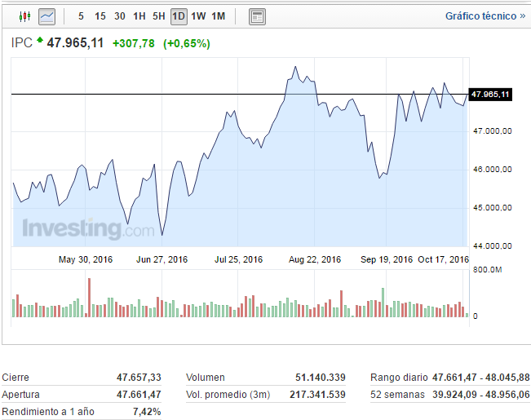This screenshot has height=420, width=531.
Task: Choose the 1H timeframe
Action: tap(139, 16)
